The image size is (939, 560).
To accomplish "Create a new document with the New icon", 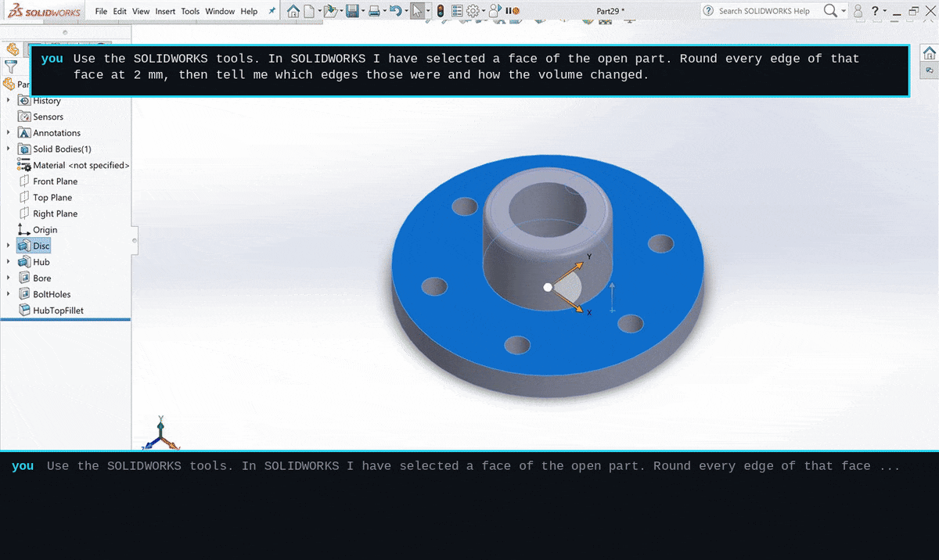I will [310, 11].
